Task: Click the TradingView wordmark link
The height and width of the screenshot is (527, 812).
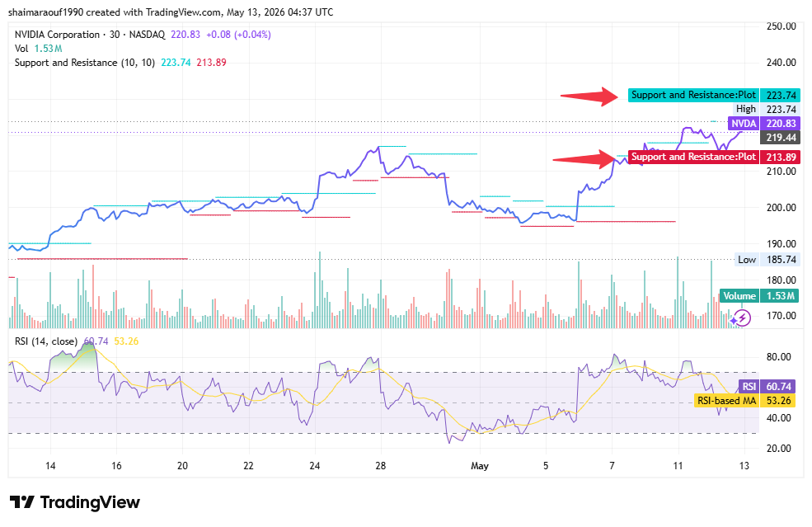Action: coord(90,502)
